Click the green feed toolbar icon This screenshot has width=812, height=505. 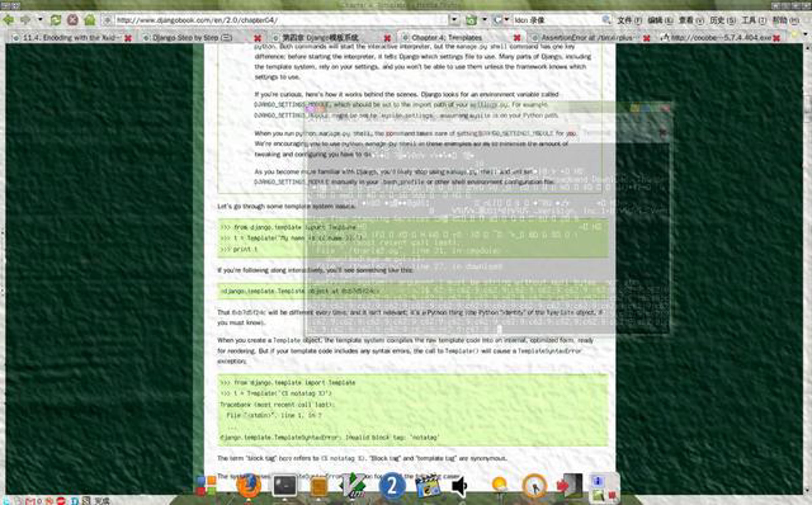(x=471, y=20)
